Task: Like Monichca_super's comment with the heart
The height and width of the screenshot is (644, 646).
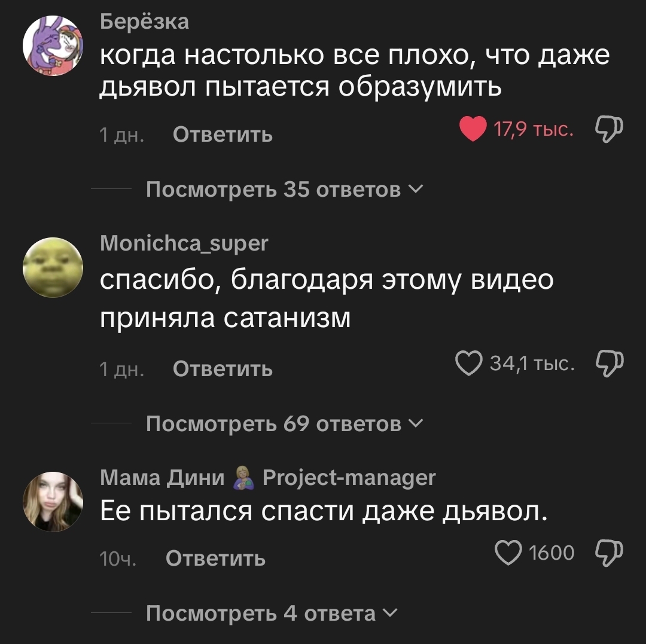Action: click(x=468, y=363)
